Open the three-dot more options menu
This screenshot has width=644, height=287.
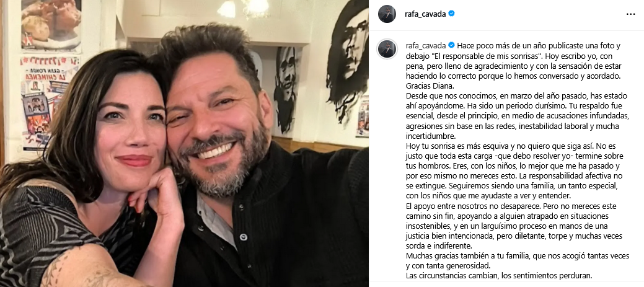(630, 14)
